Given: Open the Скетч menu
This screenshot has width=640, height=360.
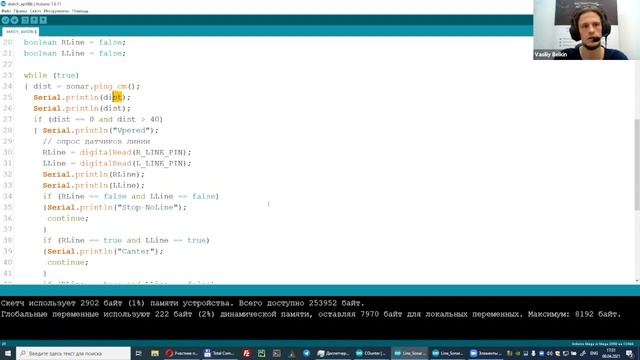Looking at the screenshot, I should 35,11.
